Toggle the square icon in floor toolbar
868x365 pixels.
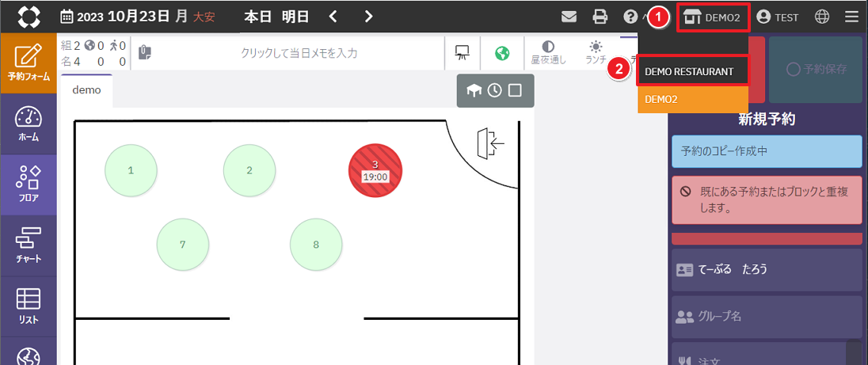[x=515, y=90]
